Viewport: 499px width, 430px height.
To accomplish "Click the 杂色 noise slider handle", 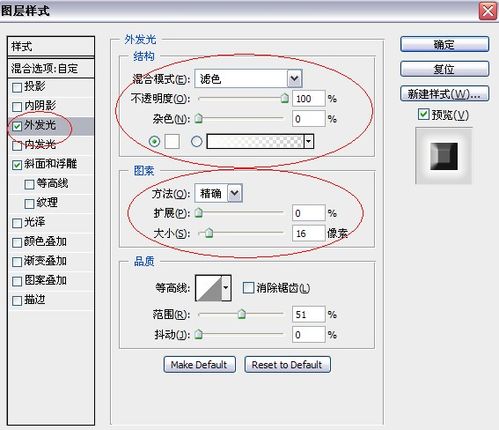I will click(x=199, y=118).
